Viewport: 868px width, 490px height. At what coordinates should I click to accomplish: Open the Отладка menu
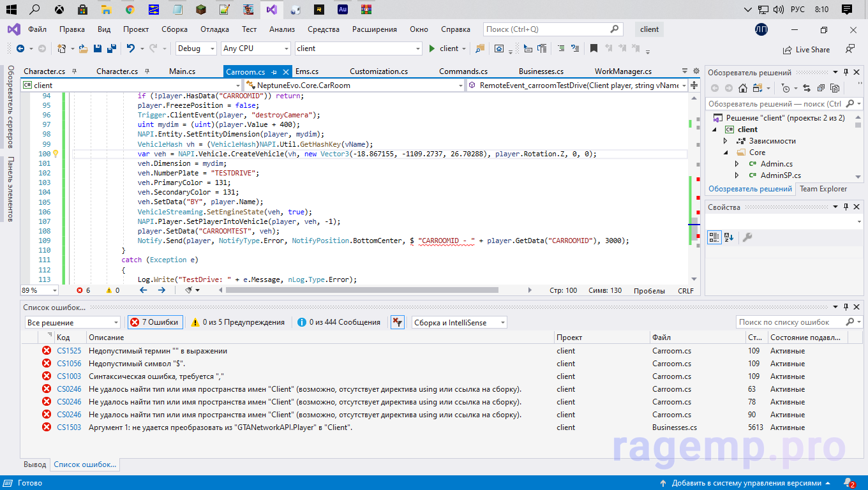(x=214, y=29)
